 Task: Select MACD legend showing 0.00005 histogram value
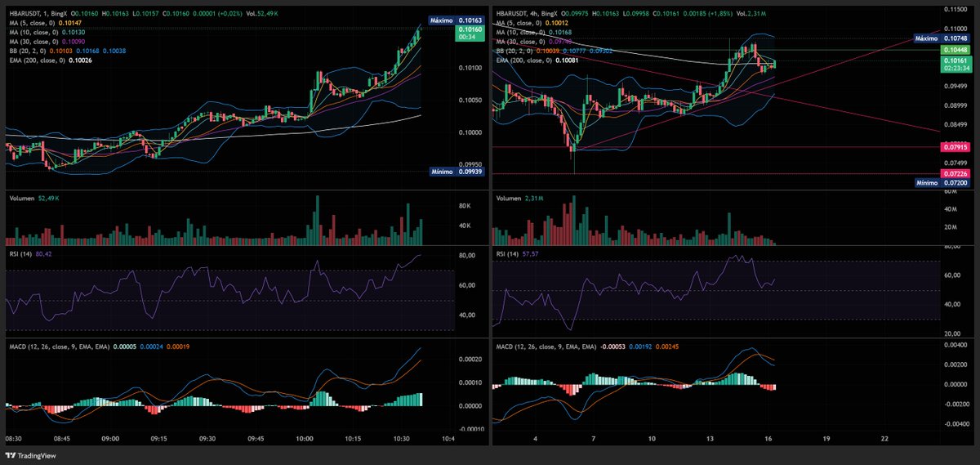pyautogui.click(x=99, y=346)
